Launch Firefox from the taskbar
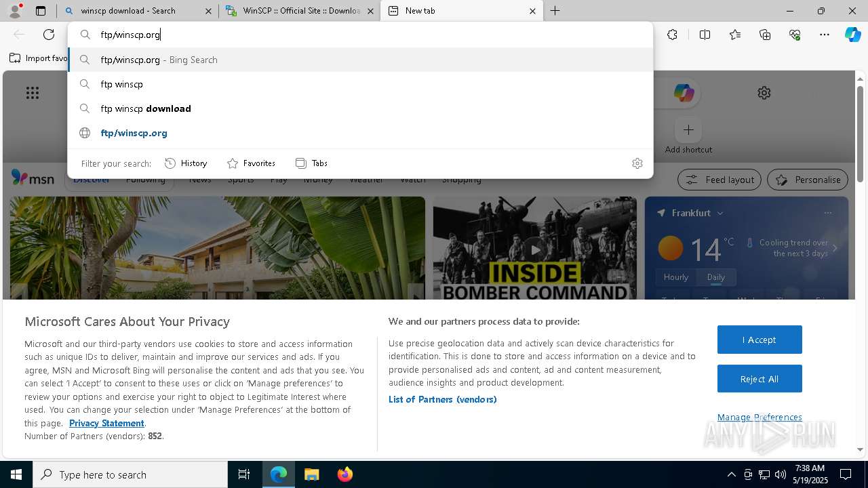 click(x=344, y=474)
